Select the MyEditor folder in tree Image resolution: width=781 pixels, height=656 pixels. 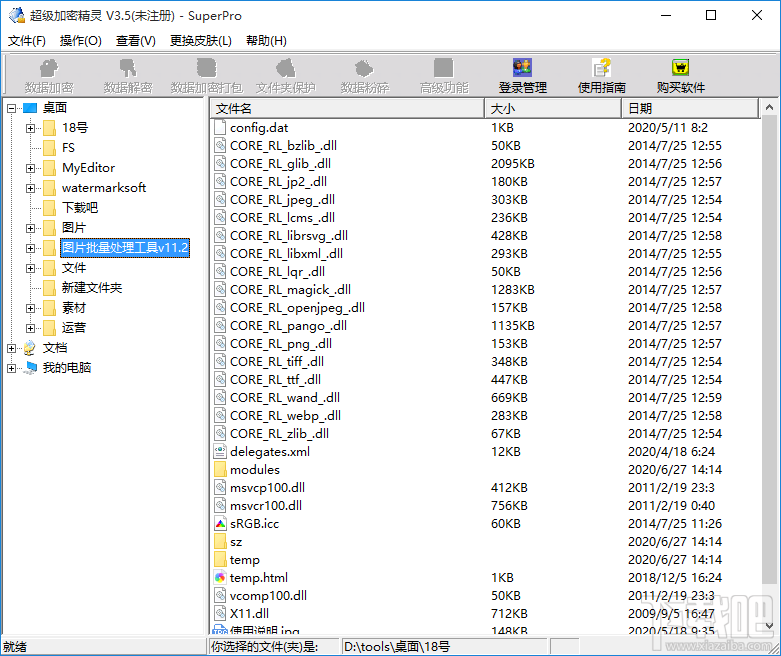88,168
